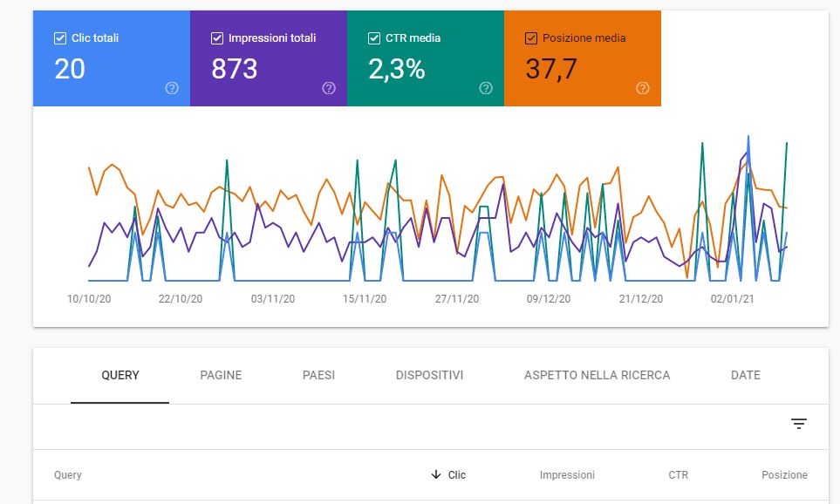
Task: Sort table by CTR column header
Action: [x=679, y=474]
